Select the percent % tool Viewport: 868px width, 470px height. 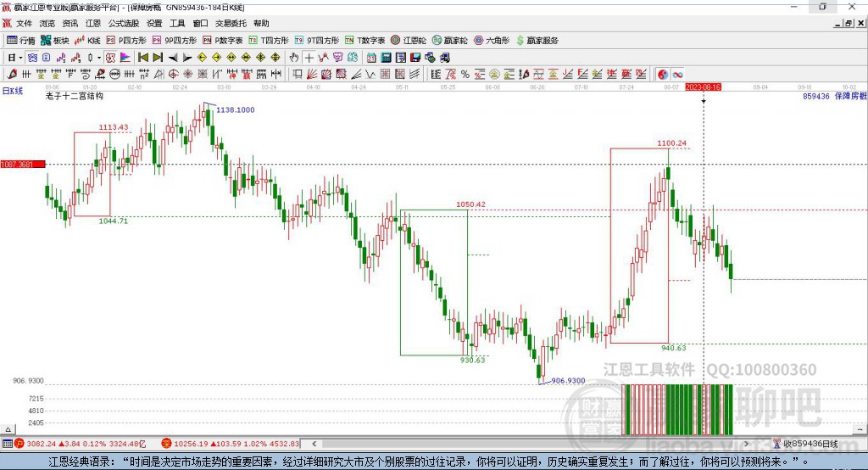click(465, 74)
